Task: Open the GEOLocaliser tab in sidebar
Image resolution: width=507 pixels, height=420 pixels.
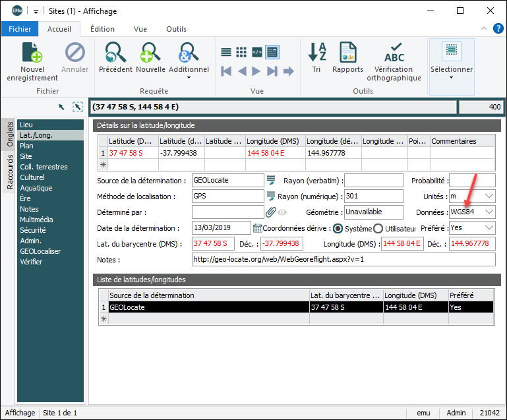Action: (x=41, y=251)
